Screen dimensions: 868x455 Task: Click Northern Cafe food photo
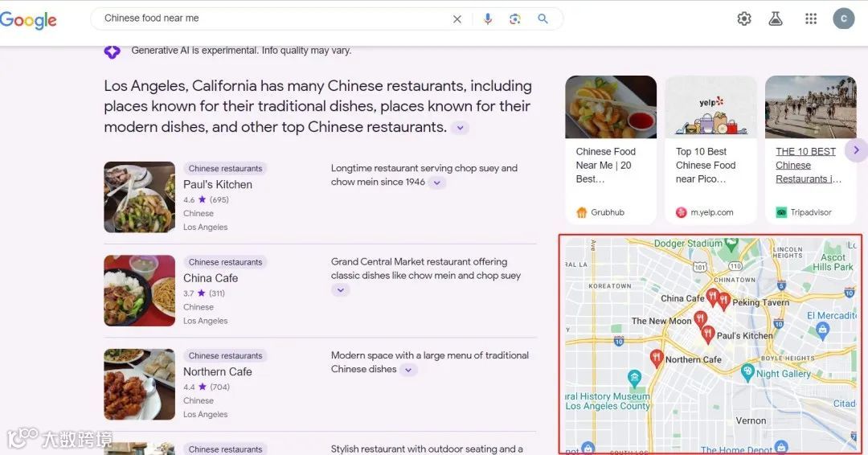point(140,384)
